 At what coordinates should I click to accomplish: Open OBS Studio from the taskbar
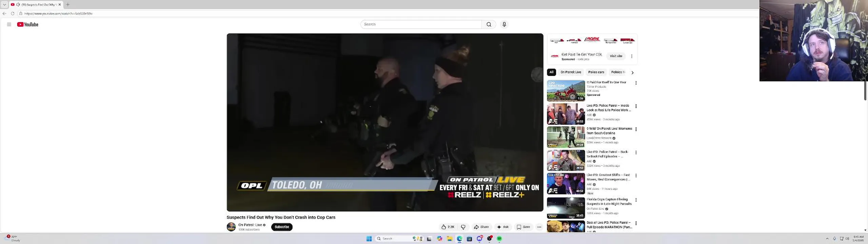[489, 239]
